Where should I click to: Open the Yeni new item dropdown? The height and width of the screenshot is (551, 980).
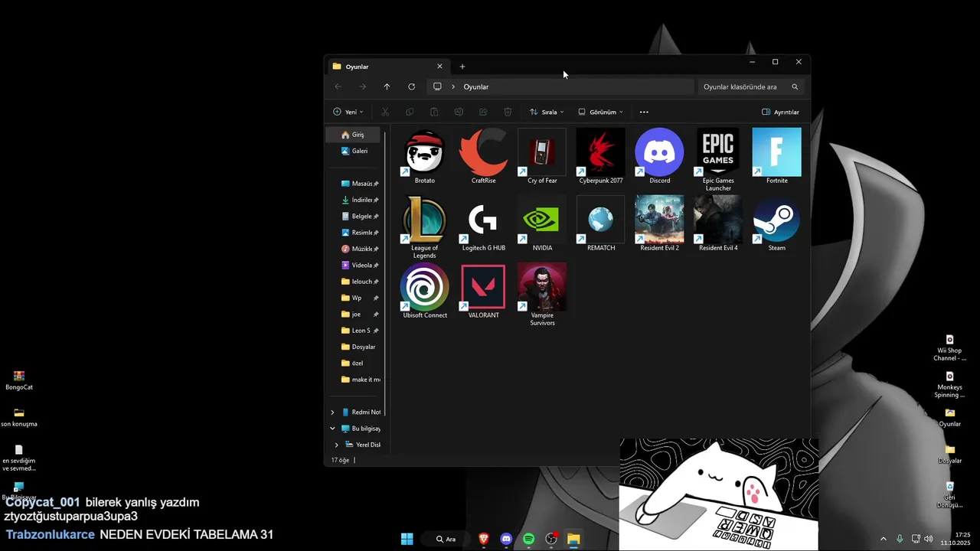click(x=348, y=112)
